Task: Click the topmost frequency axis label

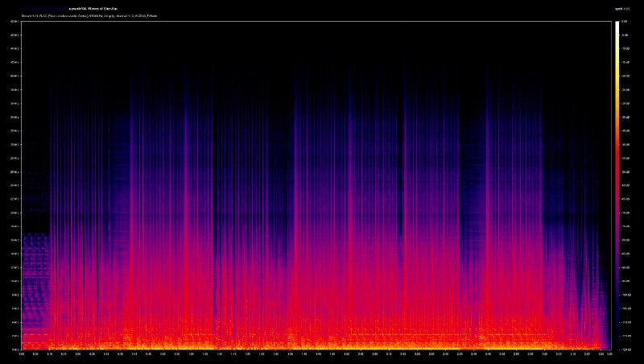Action: pos(15,22)
